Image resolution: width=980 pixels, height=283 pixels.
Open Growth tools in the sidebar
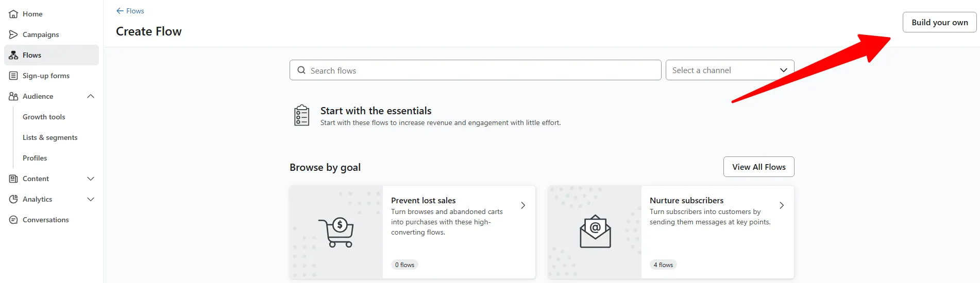coord(44,117)
